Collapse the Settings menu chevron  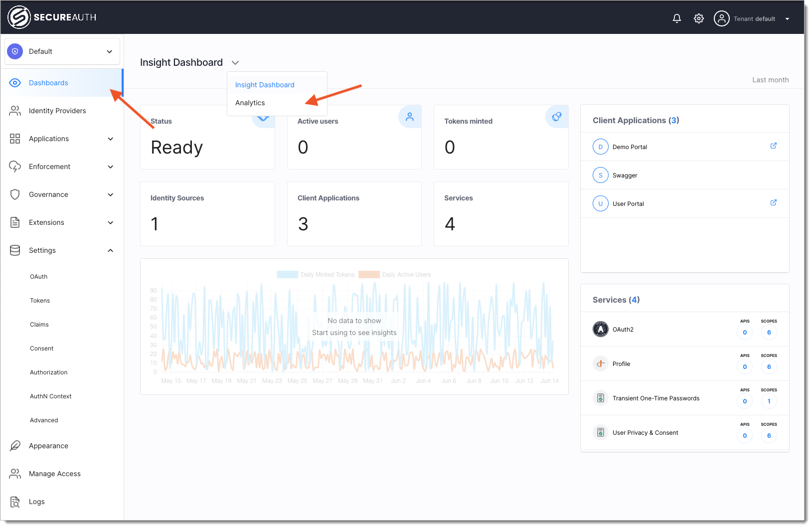point(111,250)
